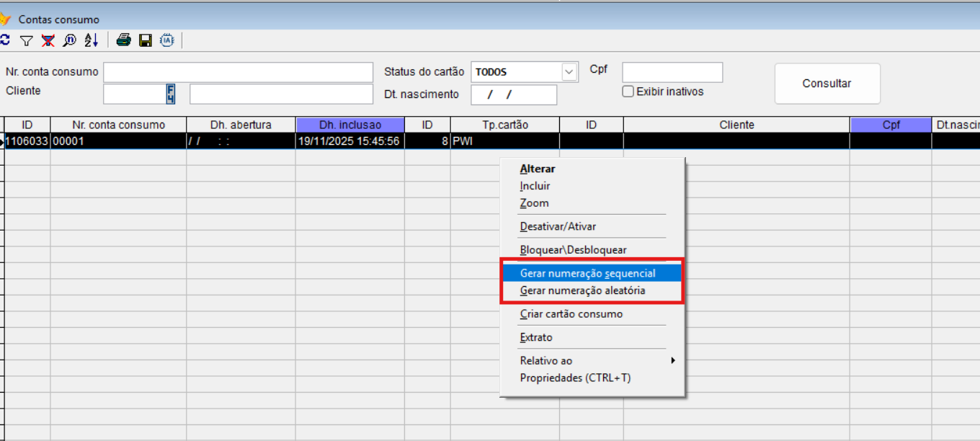Choose Gerar numeração sequencial from the context menu

(588, 273)
